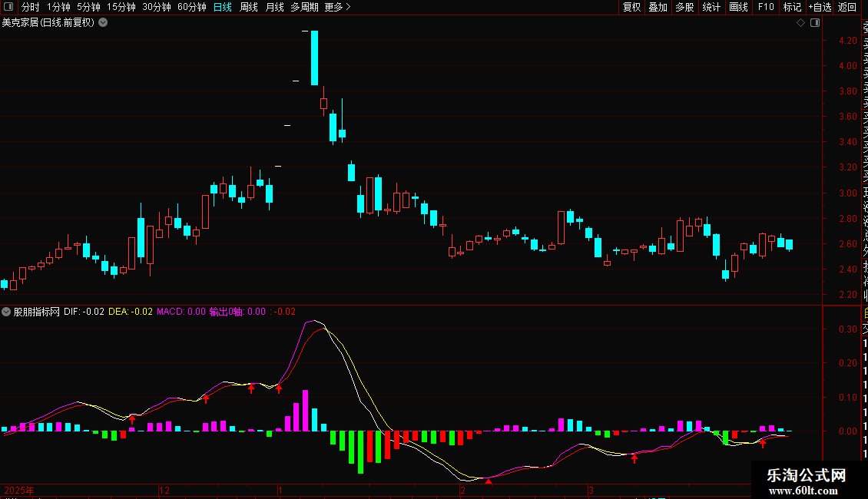Open the 多股 multi-stock view
The image size is (868, 499).
tap(684, 7)
